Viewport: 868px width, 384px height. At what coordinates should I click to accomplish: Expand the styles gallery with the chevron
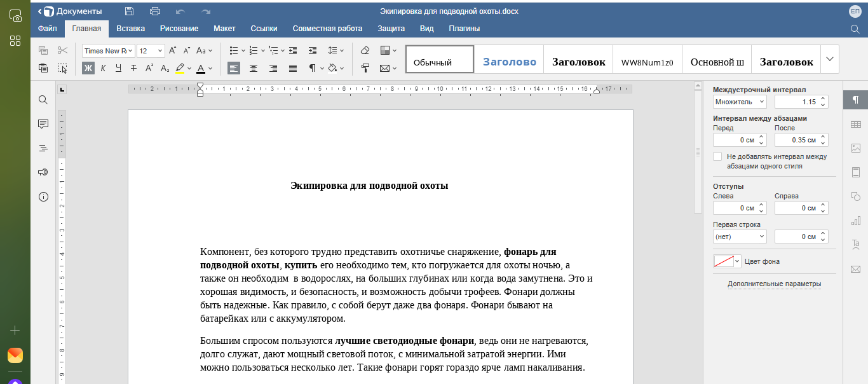[x=829, y=59]
